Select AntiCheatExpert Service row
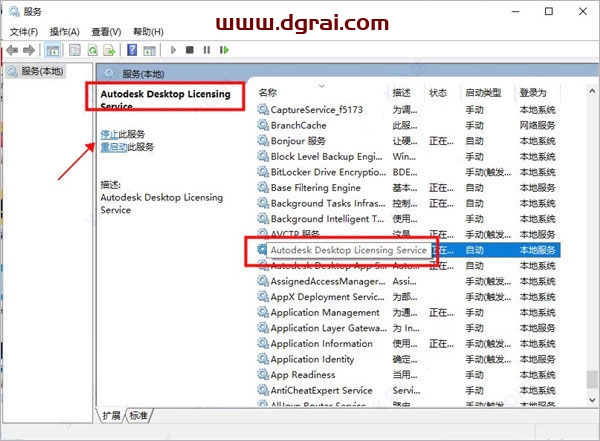Screen dimensions: 600x441 pos(407,390)
